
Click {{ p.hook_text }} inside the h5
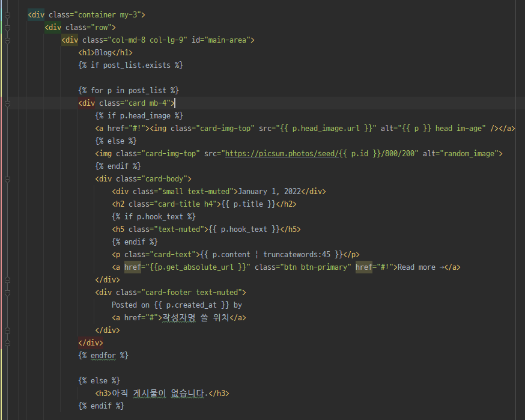pos(244,230)
